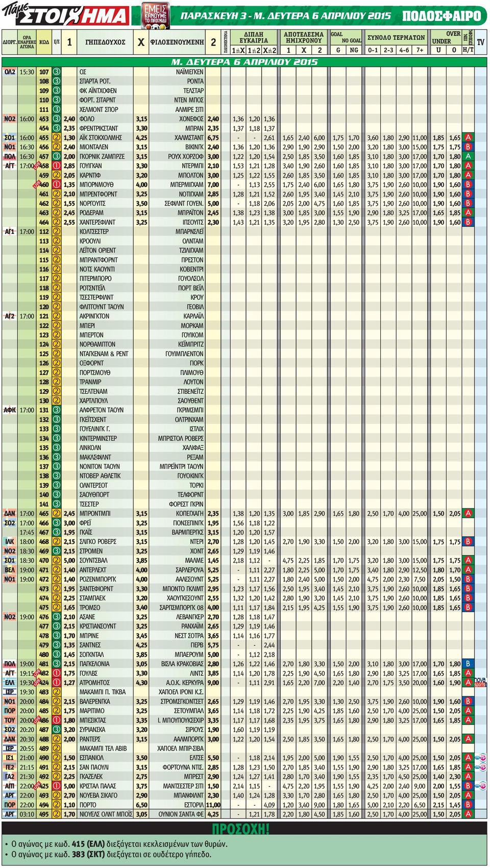This screenshot has height=868, width=490.
Task: Click the home odds 1,30 for ΑΪΚ ΣΤΟΚΧΟΛΜΗΣ
Action: pyautogui.click(x=69, y=137)
